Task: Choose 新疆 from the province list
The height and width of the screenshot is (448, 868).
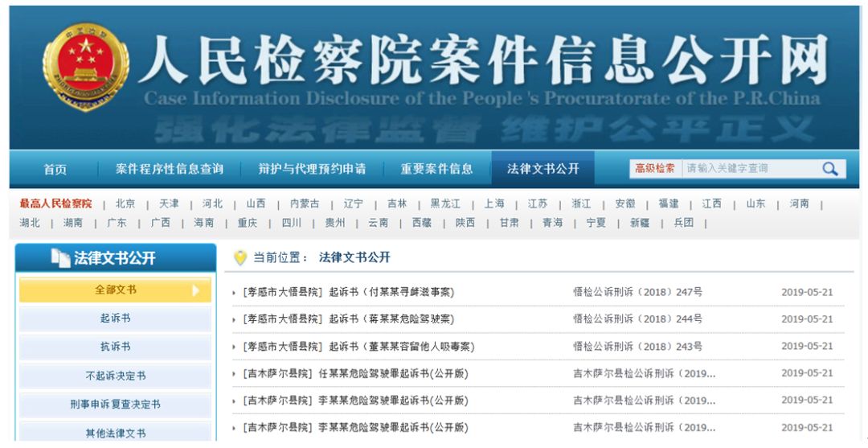Action: click(639, 223)
